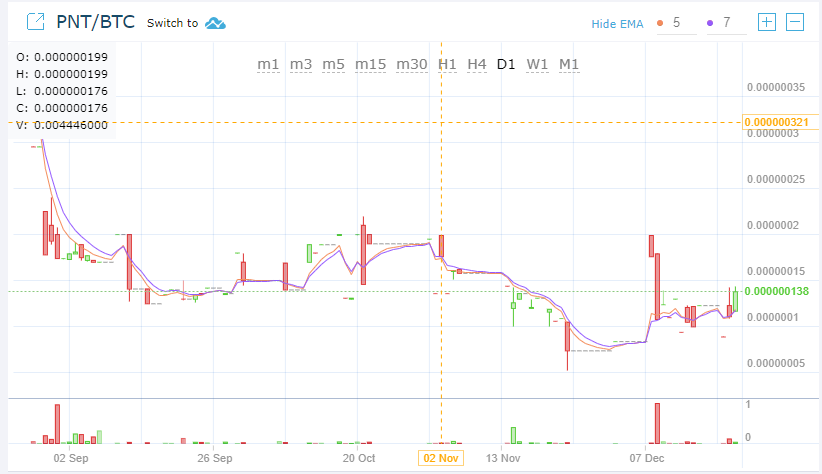The height and width of the screenshot is (474, 822).
Task: Select the m3 timeframe
Action: coord(301,64)
